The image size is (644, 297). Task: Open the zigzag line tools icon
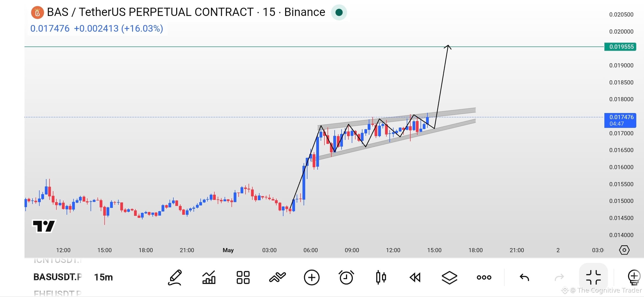tap(277, 277)
